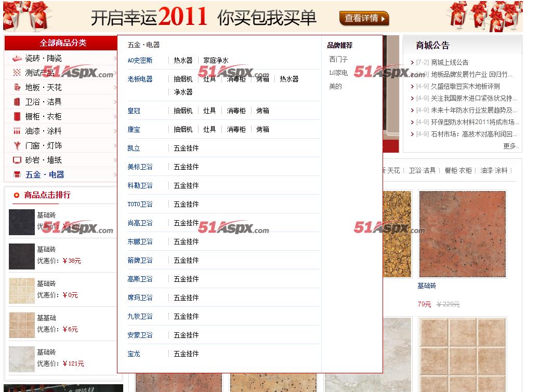Expand 瓷砖·陶瓷 submenu arrow
553x392 pixels.
115,59
